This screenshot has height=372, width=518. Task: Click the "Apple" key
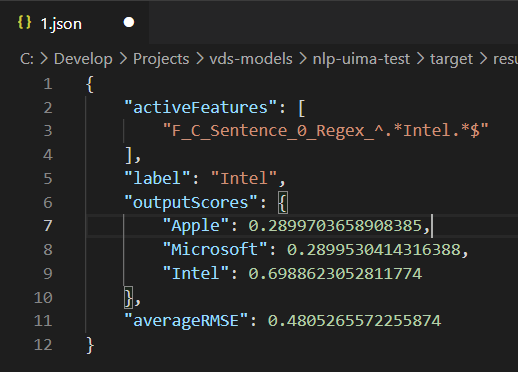[196, 226]
